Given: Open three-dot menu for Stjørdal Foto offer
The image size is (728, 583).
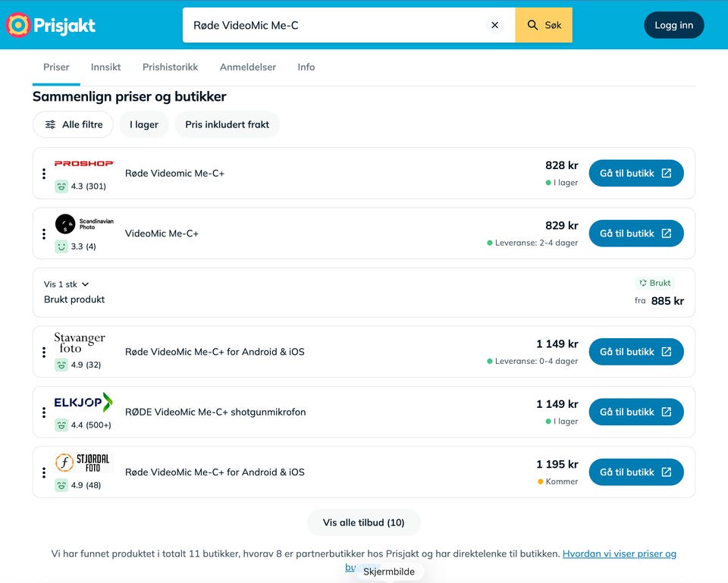Looking at the screenshot, I should click(44, 472).
